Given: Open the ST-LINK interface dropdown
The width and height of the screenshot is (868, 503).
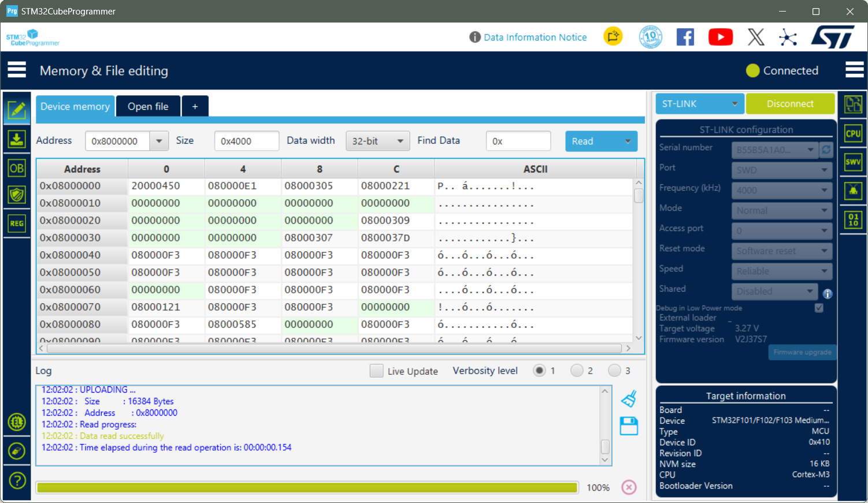Looking at the screenshot, I should [700, 104].
